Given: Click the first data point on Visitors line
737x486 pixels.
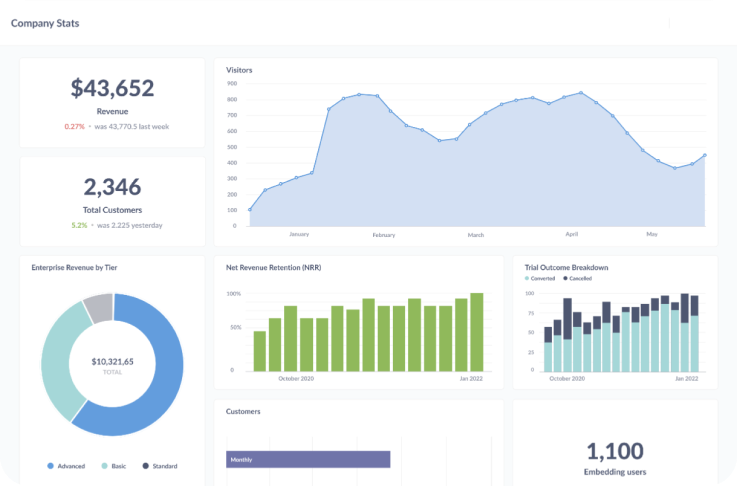Looking at the screenshot, I should 249,210.
